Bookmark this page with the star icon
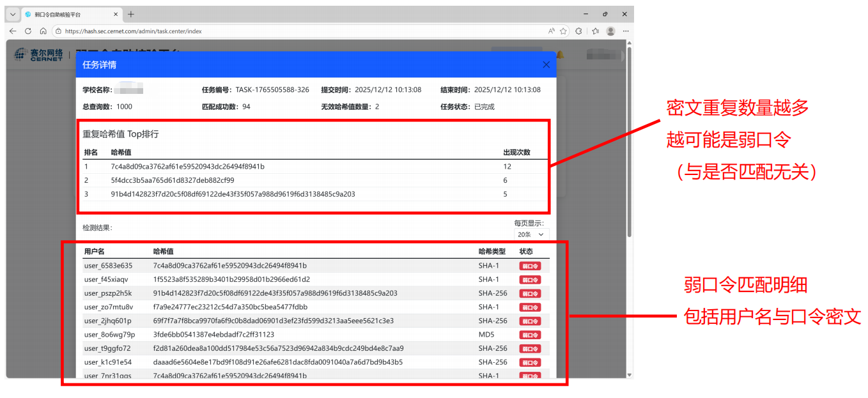 click(563, 31)
